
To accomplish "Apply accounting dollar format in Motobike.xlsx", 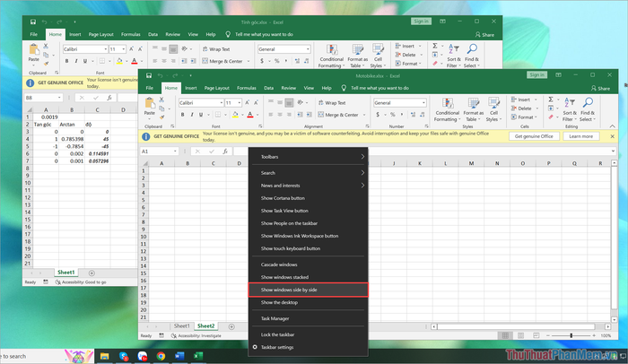I will [378, 115].
